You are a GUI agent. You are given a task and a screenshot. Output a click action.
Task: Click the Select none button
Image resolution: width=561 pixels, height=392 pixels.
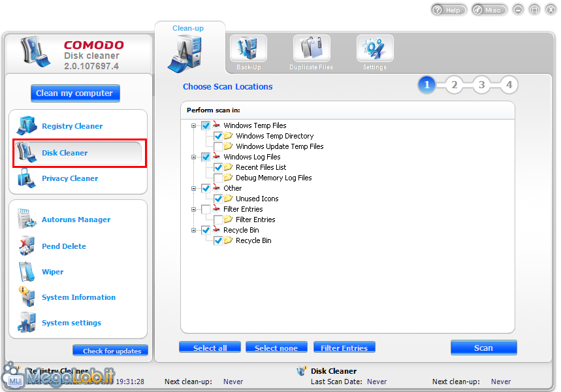pos(276,348)
